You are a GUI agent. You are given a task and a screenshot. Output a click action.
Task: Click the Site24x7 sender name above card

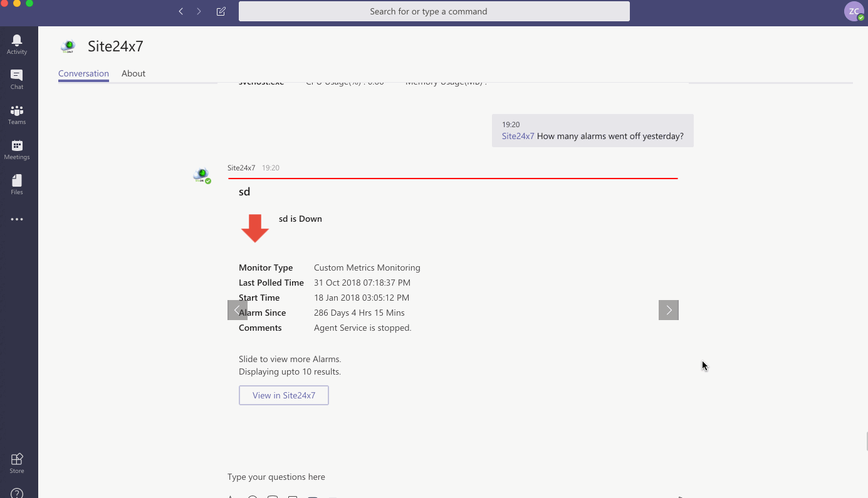point(241,168)
